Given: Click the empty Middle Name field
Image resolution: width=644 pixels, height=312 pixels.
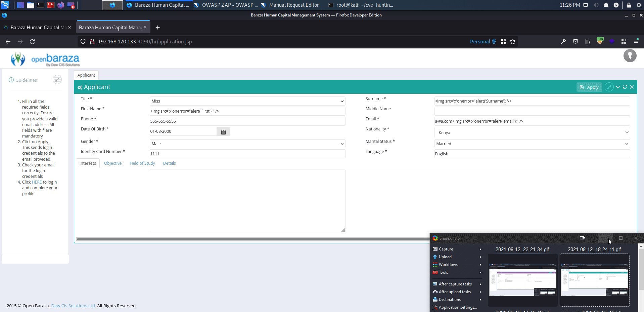Looking at the screenshot, I should click(532, 111).
